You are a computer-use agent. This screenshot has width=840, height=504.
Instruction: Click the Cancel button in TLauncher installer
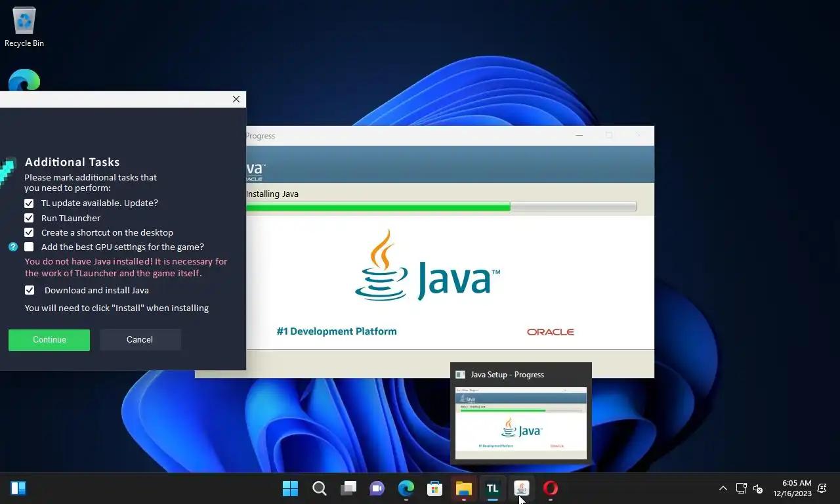(x=140, y=340)
